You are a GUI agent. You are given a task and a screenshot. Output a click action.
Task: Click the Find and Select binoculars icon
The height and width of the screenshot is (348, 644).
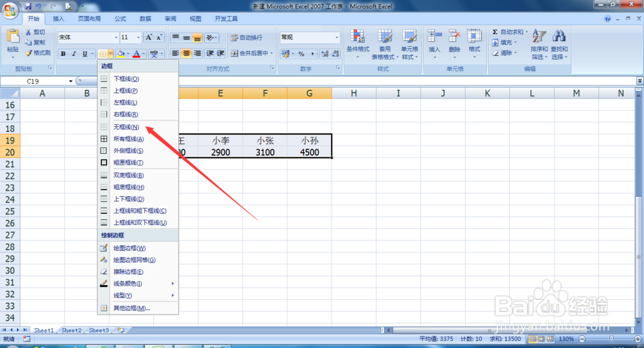pyautogui.click(x=559, y=36)
